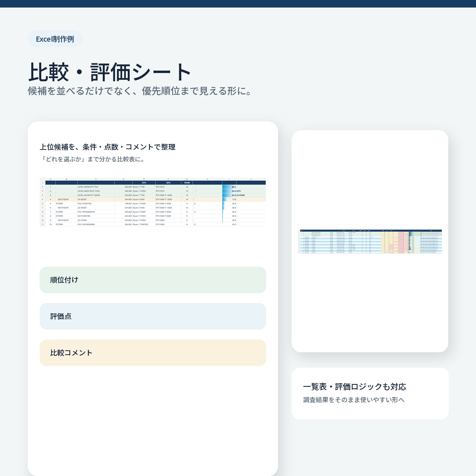Click score cell 73.6

click(x=234, y=200)
